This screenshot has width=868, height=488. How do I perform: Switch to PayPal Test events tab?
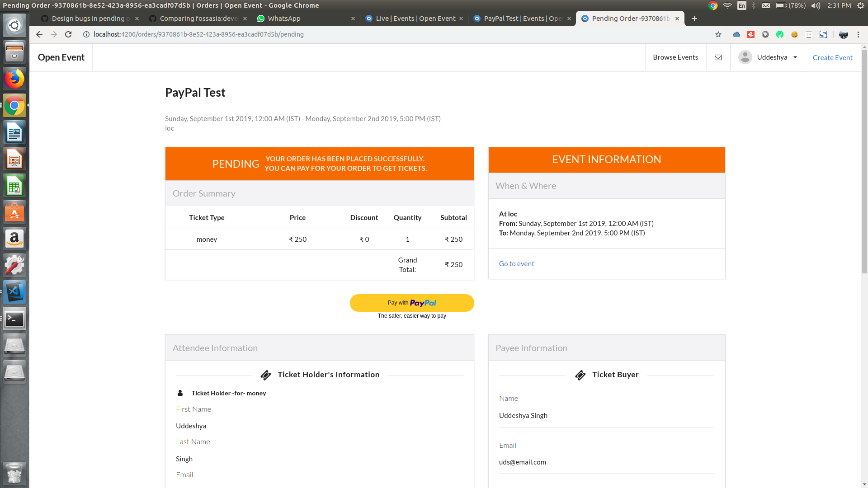point(520,19)
